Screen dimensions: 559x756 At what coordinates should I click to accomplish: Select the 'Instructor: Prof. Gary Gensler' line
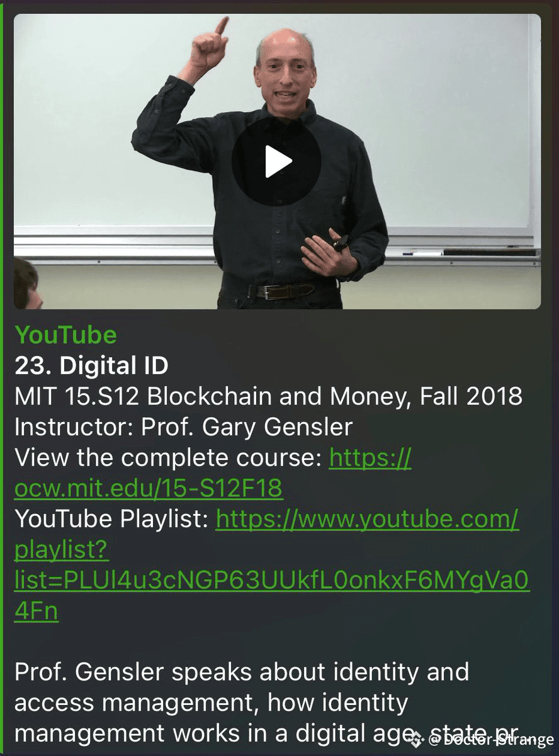183,427
